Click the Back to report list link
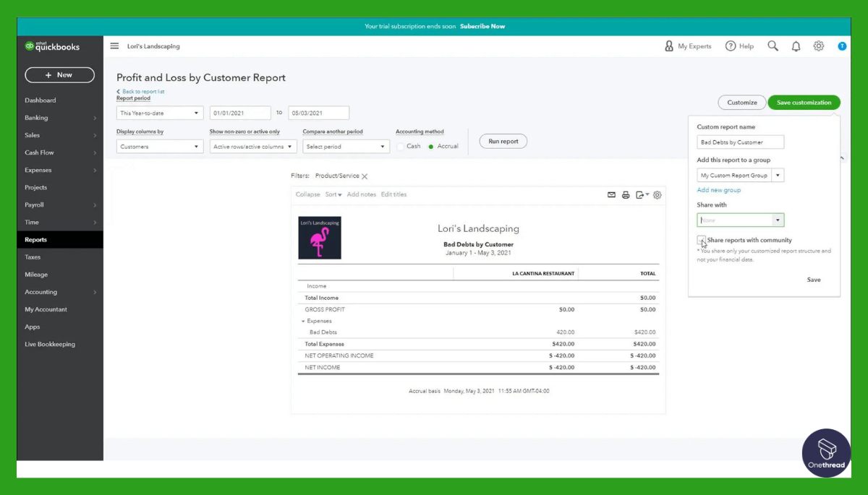868x495 pixels. (x=140, y=91)
